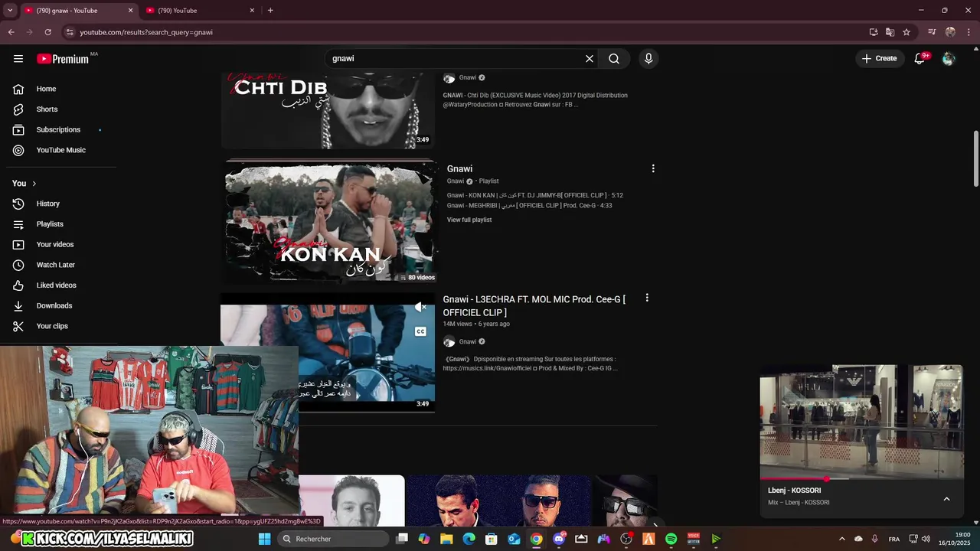Open Gnawi channel under L3ECHRA video
The height and width of the screenshot is (551, 980).
[468, 341]
